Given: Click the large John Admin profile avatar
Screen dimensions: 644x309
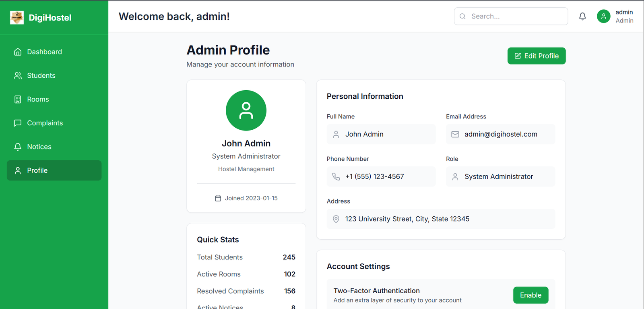Looking at the screenshot, I should tap(246, 110).
